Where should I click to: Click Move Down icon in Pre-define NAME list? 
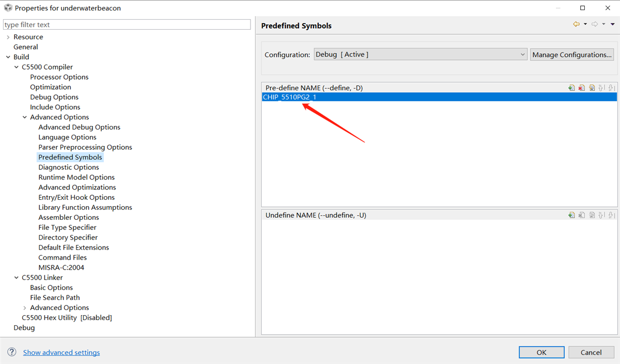[611, 88]
